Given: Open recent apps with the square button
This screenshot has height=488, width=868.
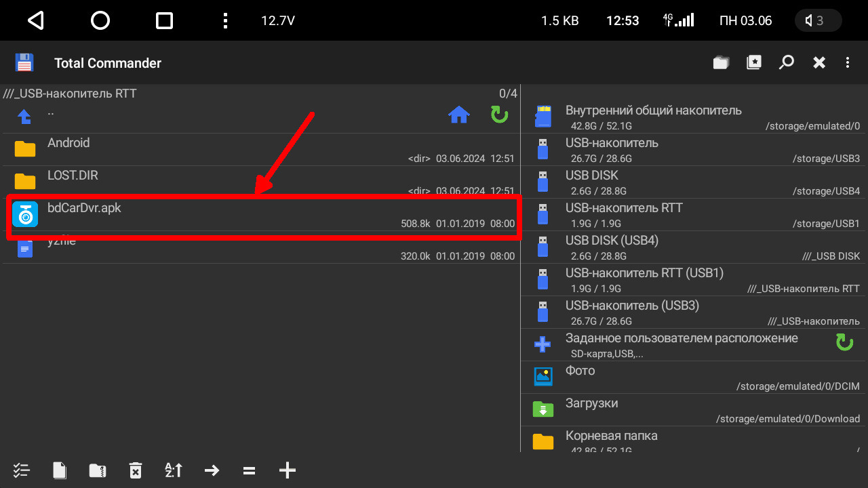Looking at the screenshot, I should point(164,21).
